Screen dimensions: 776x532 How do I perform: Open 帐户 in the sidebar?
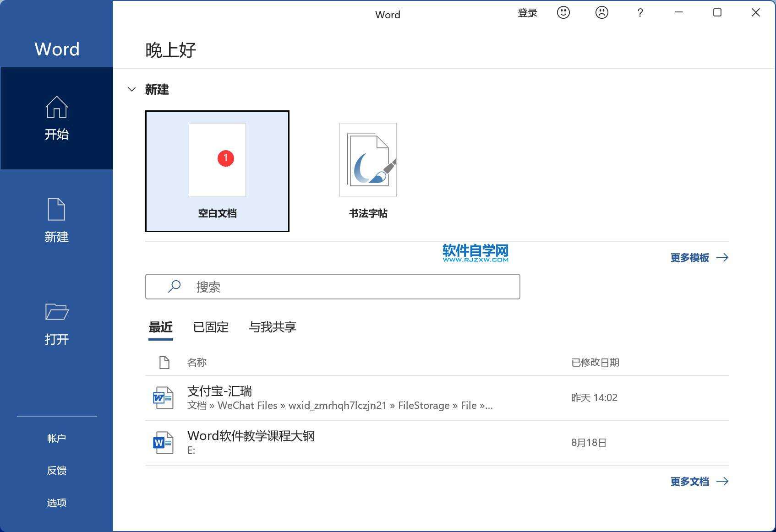(x=57, y=438)
